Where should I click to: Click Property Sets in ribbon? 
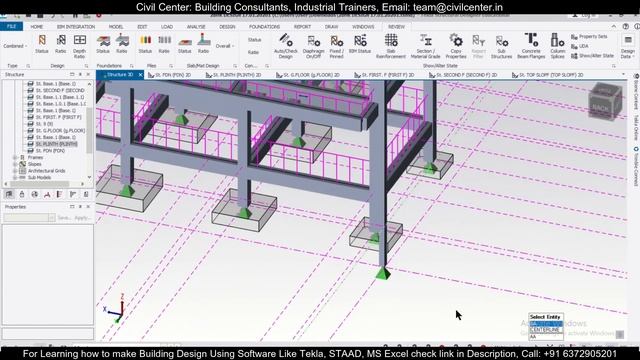coord(589,36)
